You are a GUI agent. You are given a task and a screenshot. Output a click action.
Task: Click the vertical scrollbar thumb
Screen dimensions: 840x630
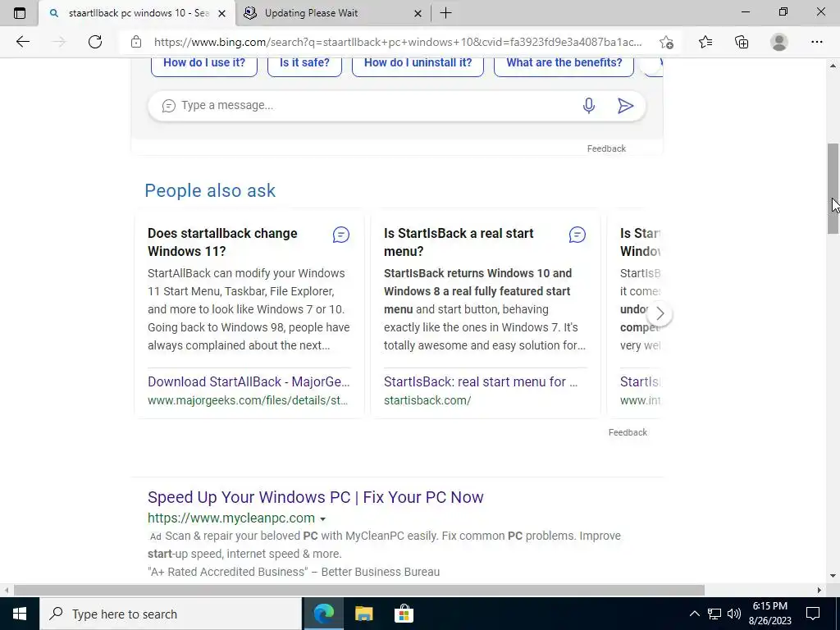pyautogui.click(x=833, y=189)
